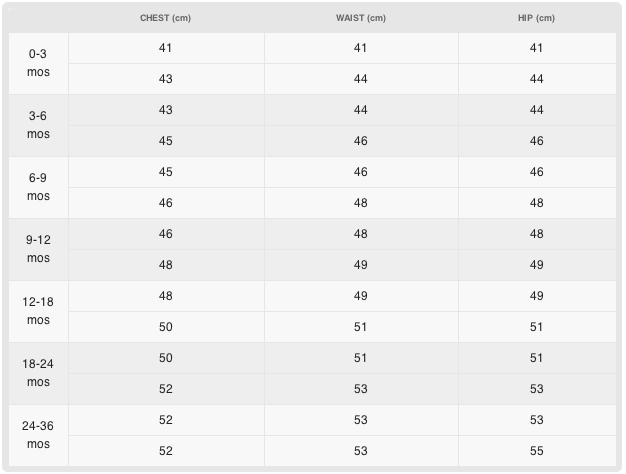Viewport: 626px width, 474px height.
Task: Click the lower hip value 49 for 9-12 mos
Action: point(536,265)
